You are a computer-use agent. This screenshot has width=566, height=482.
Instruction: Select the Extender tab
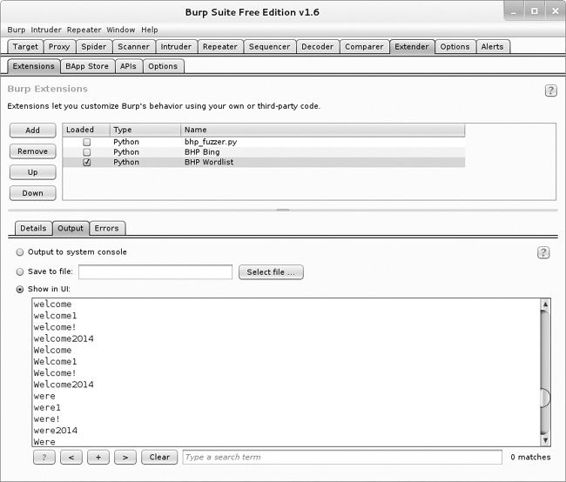tap(412, 47)
